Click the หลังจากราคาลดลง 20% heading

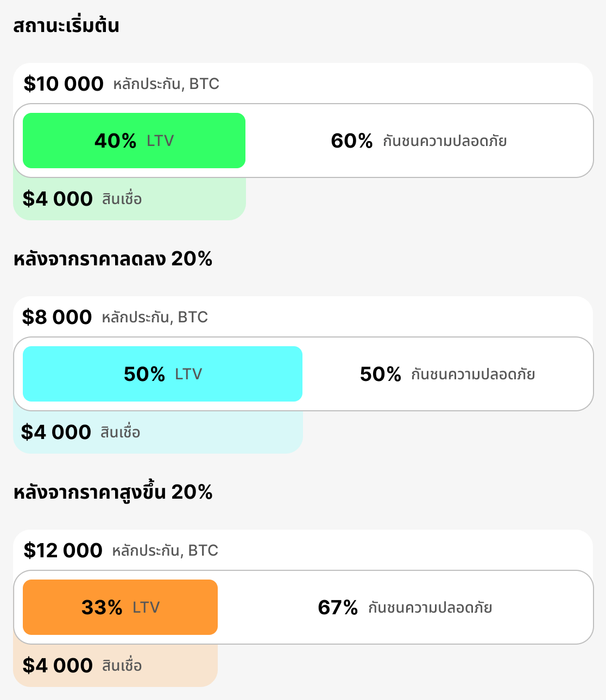point(112,259)
